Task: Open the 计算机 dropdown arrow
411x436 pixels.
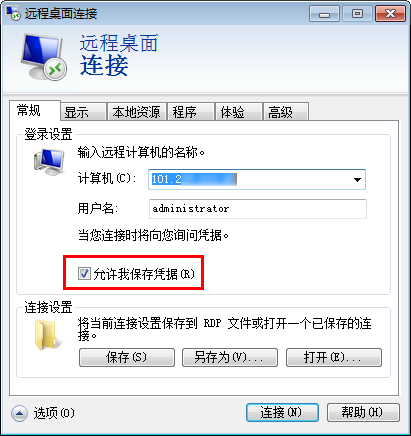Action: [x=357, y=180]
